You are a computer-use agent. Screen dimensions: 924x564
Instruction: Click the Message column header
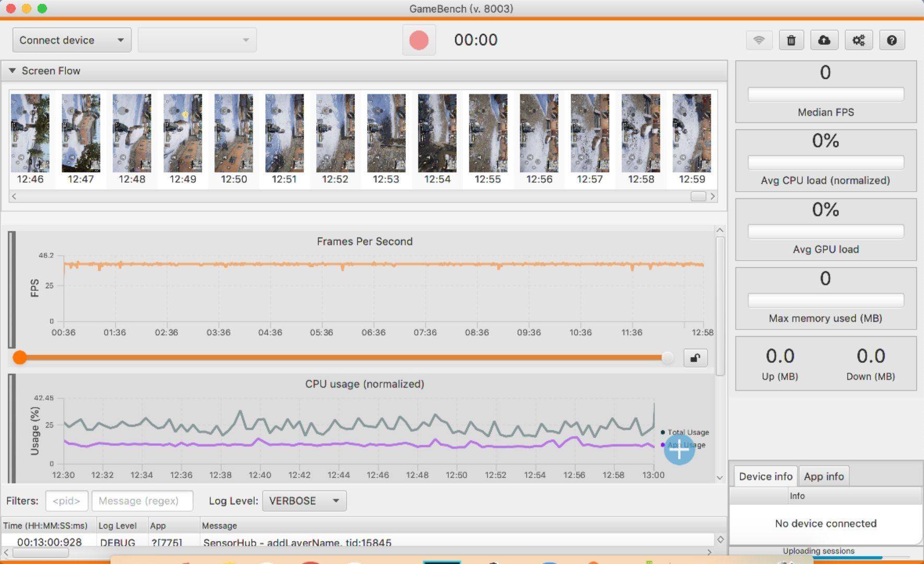tap(219, 526)
